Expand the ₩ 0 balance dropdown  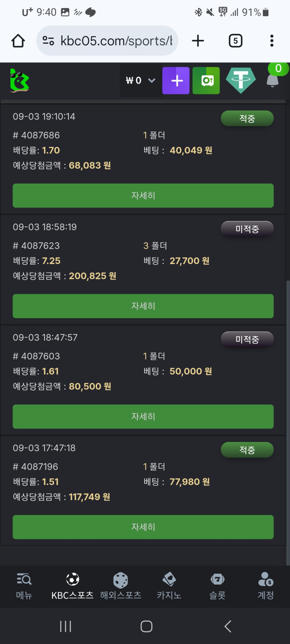coord(140,80)
